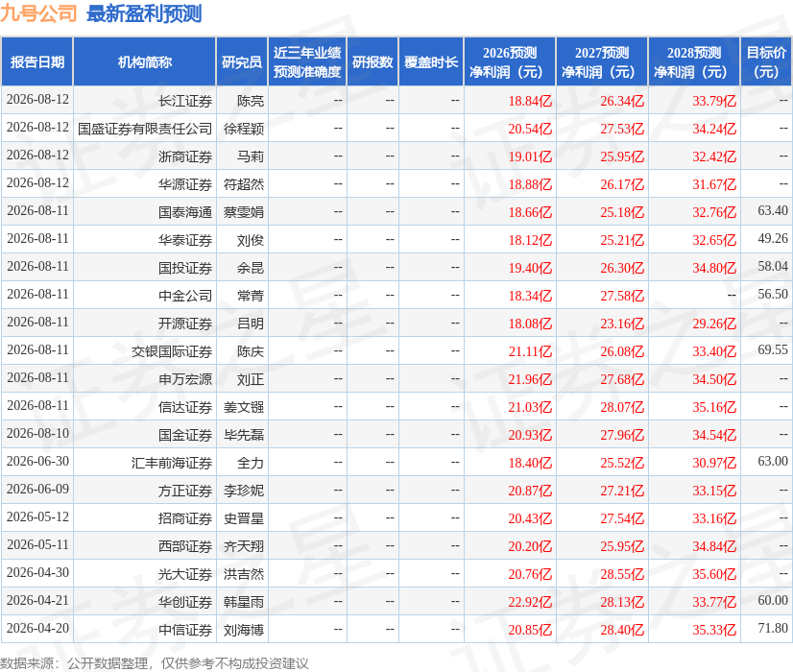Screen dimensions: 793x672
Task: Click 交银国际证券 2026 forecast 21.11亿
Action: tap(530, 351)
